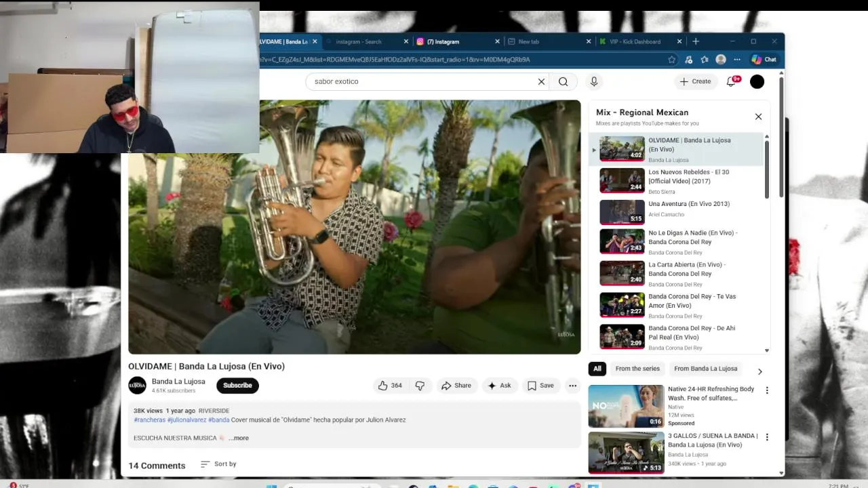Image resolution: width=868 pixels, height=488 pixels.
Task: Open Copilot Chat in Edge
Action: click(x=764, y=60)
